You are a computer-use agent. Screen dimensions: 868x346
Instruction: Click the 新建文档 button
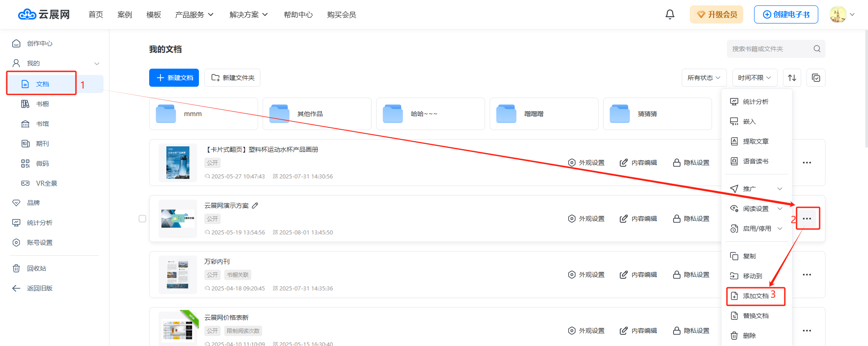click(174, 78)
